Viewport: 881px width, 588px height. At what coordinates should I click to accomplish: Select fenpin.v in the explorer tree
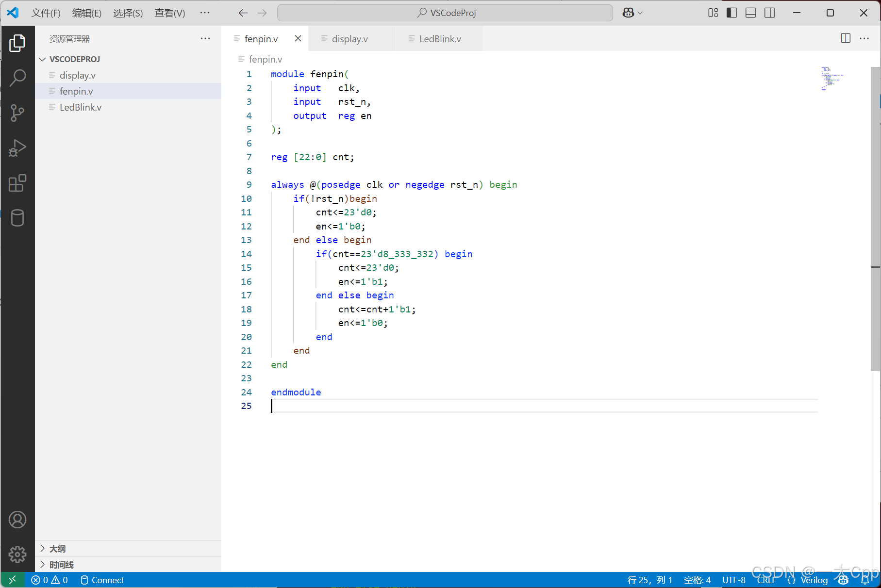(x=128, y=91)
